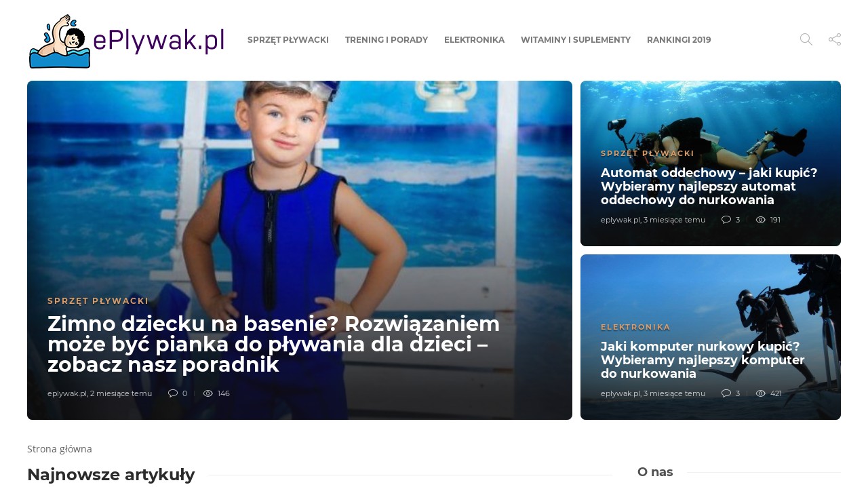This screenshot has height=487, width=868.
Task: Open the search magnifier icon
Action: tap(806, 39)
